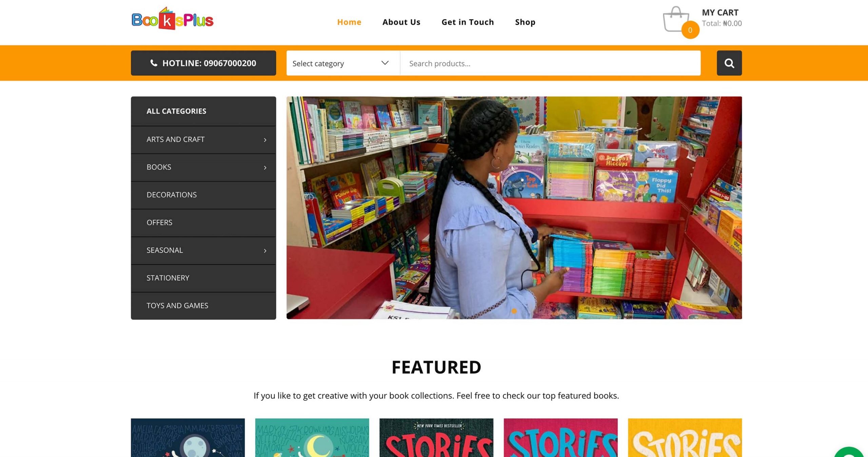This screenshot has width=868, height=457.
Task: Go to the About Us page
Action: [x=401, y=22]
